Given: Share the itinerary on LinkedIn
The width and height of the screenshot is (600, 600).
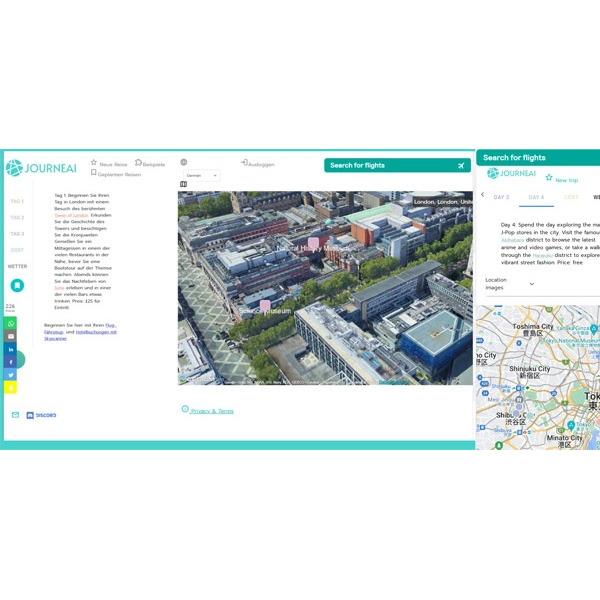Looking at the screenshot, I should [x=11, y=349].
